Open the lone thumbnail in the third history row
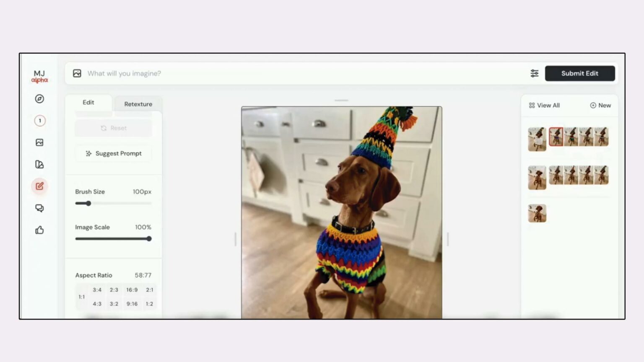Viewport: 644px width, 362px height. [537, 213]
